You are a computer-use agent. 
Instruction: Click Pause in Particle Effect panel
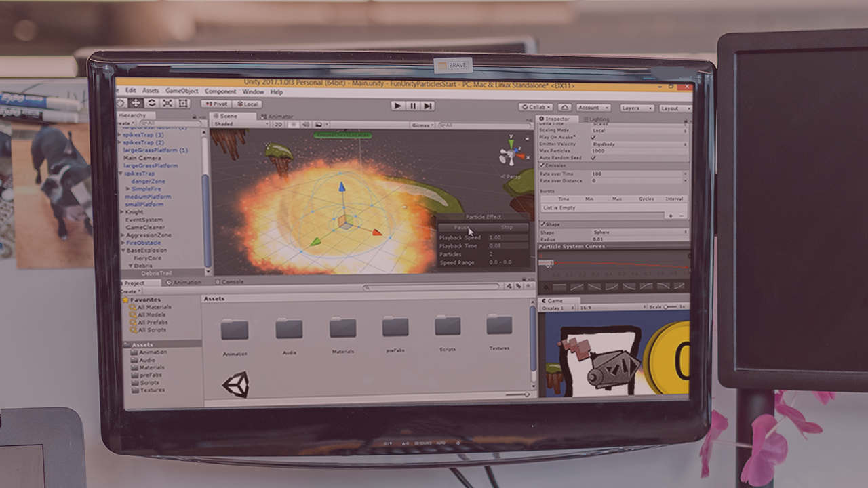461,228
